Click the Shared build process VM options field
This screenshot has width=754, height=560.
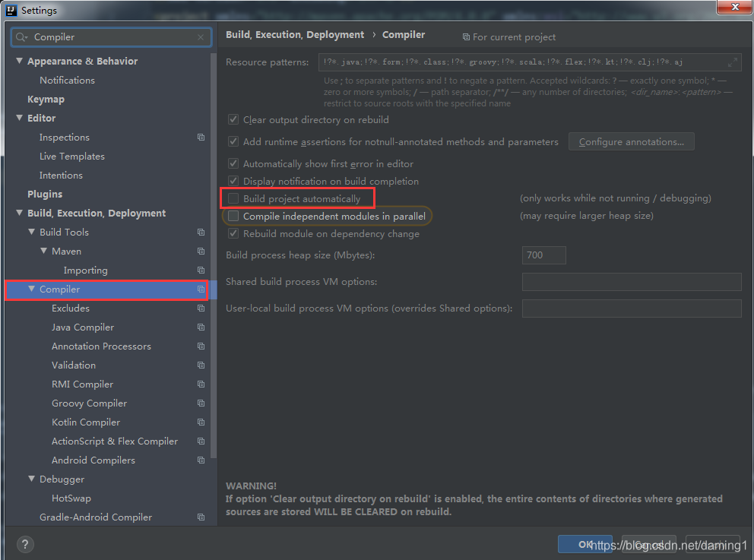[632, 282]
